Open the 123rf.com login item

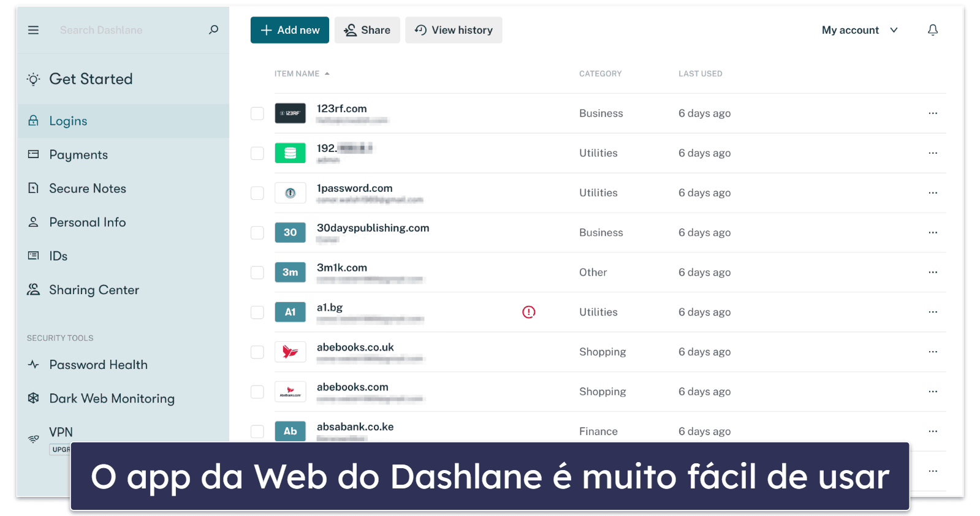pos(341,108)
